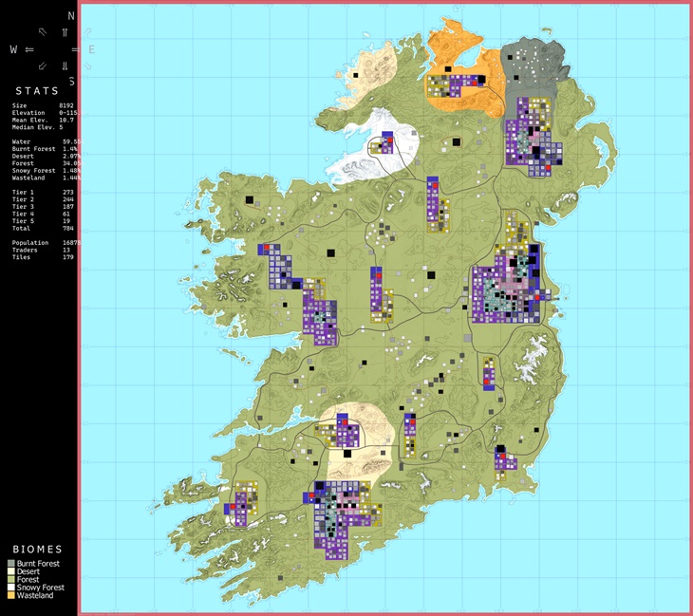
Task: Select the Water percentage stat row
Action: [45, 141]
